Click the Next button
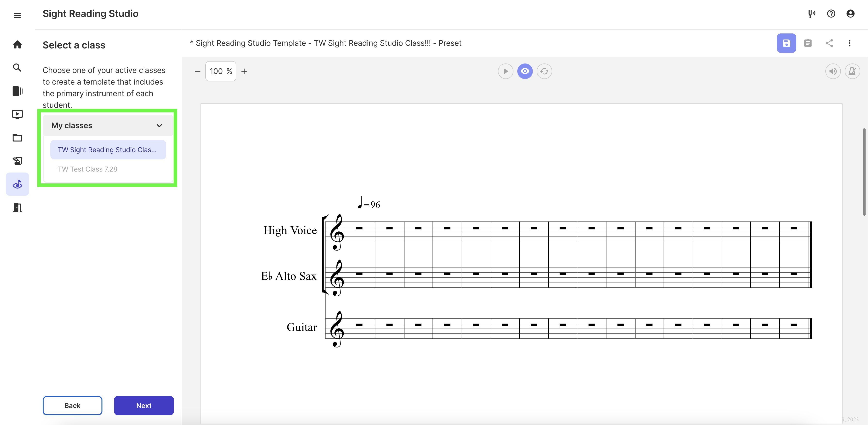 [x=144, y=405]
